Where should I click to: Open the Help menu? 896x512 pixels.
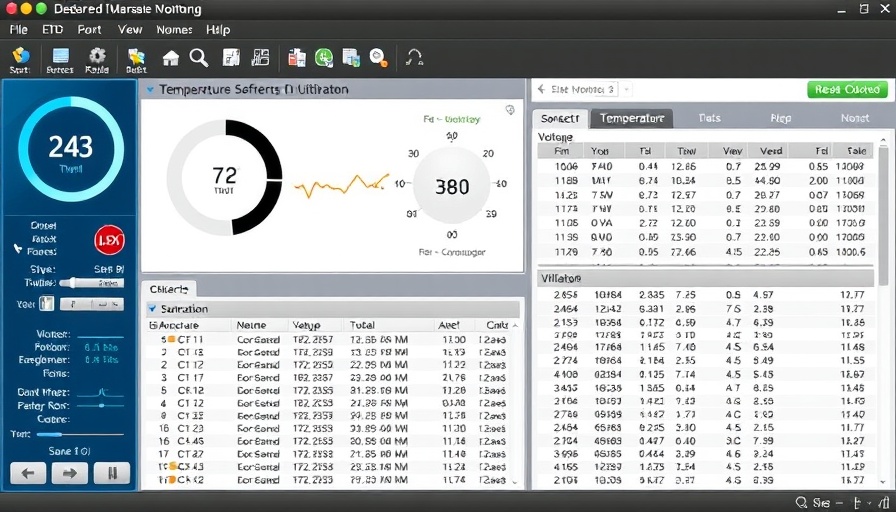[x=218, y=30]
